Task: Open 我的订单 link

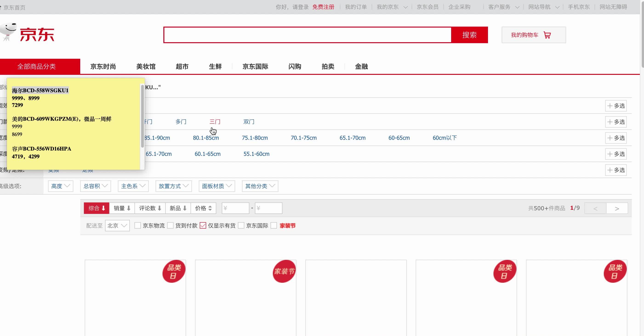Action: 356,7
